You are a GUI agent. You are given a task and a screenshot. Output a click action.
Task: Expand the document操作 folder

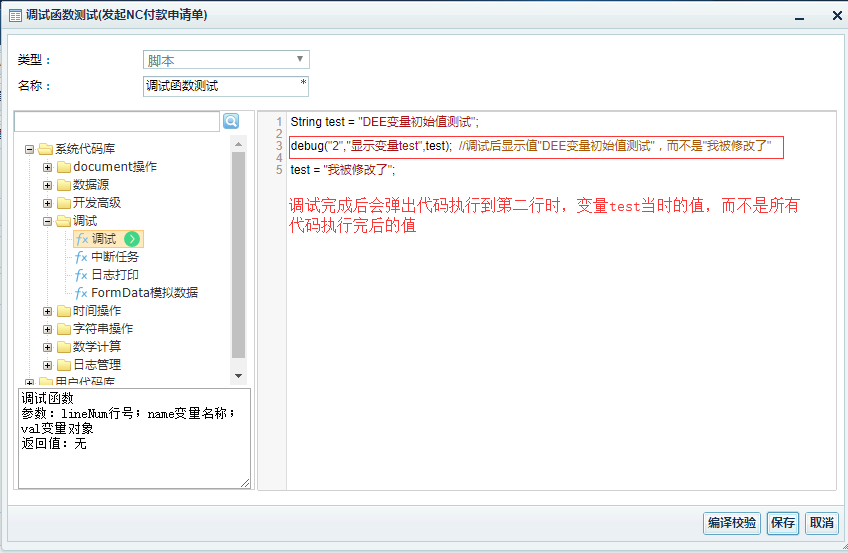click(x=48, y=167)
